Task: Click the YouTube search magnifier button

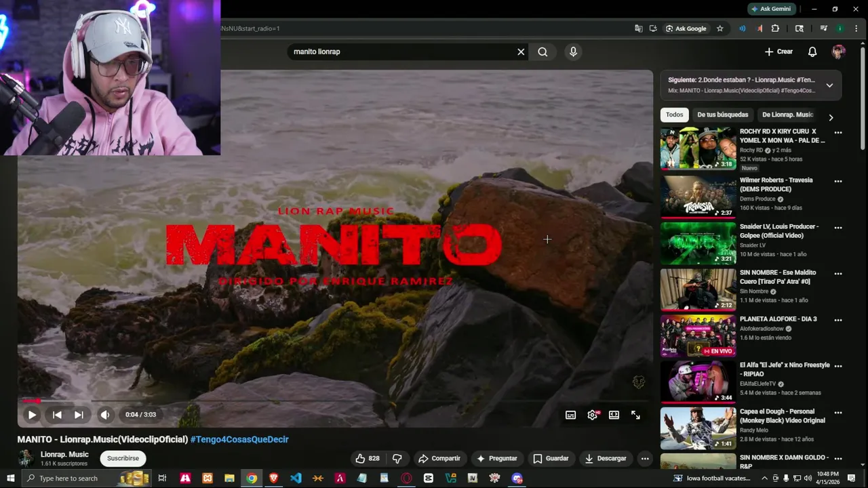Action: pos(542,52)
